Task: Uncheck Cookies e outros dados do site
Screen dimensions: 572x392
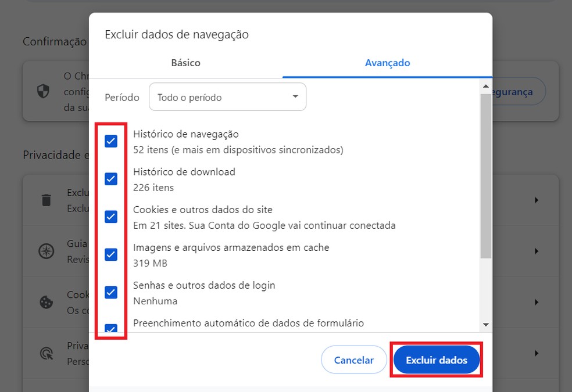Action: pyautogui.click(x=110, y=217)
